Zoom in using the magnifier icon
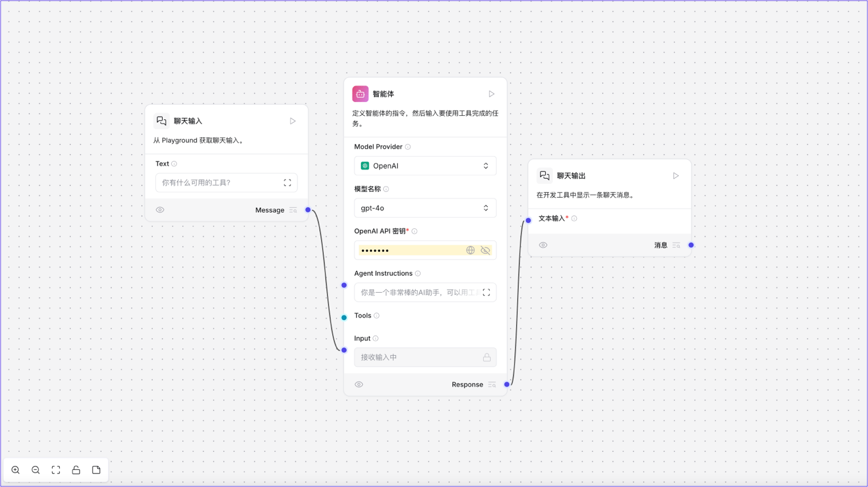The image size is (868, 487). pos(15,470)
